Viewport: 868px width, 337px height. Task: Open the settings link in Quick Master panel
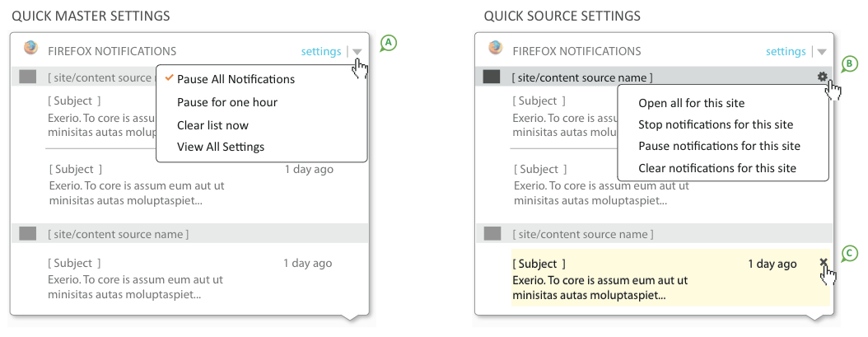pyautogui.click(x=321, y=52)
